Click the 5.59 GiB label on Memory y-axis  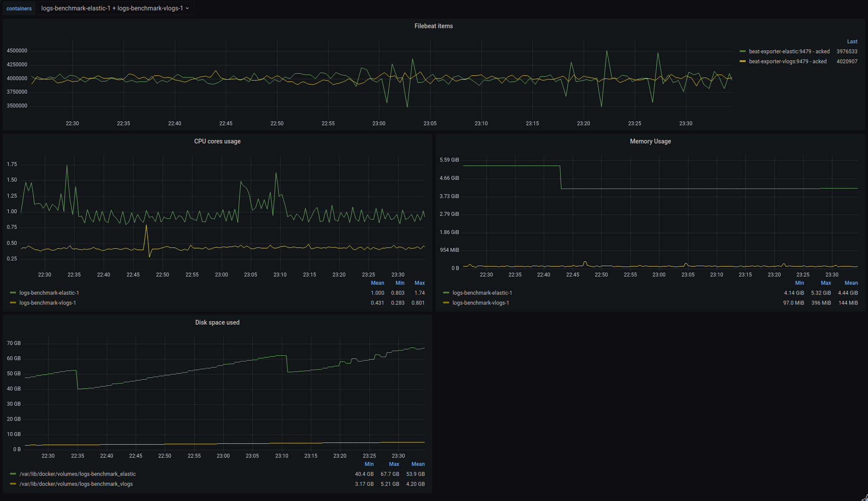click(449, 160)
